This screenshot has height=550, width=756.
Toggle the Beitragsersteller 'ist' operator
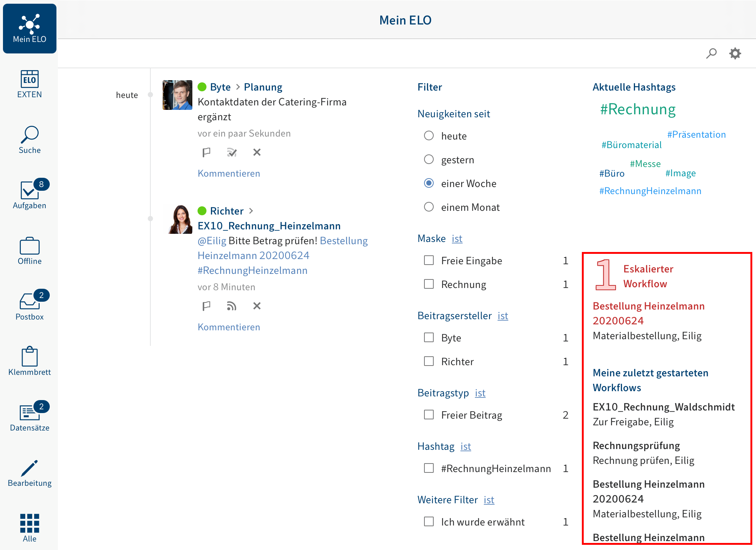coord(503,316)
